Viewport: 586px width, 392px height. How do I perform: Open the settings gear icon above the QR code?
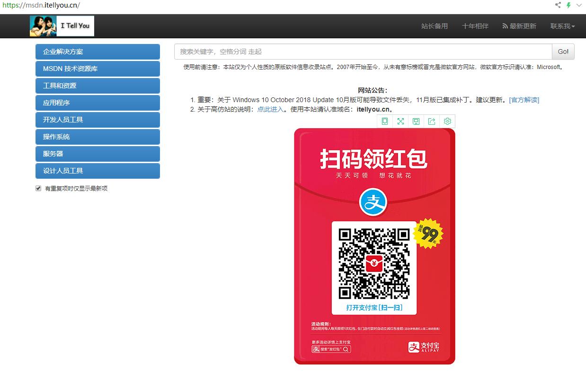pos(447,121)
